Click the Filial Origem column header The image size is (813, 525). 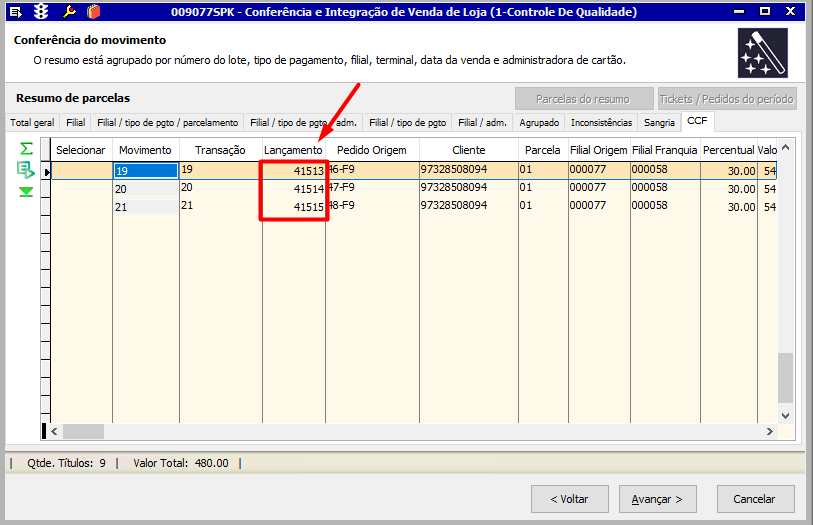(x=599, y=150)
